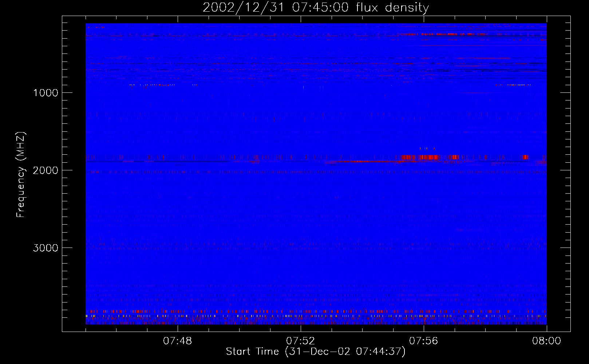Image resolution: width=589 pixels, height=364 pixels.
Task: Click the 07:48 time tick label
Action: (178, 341)
